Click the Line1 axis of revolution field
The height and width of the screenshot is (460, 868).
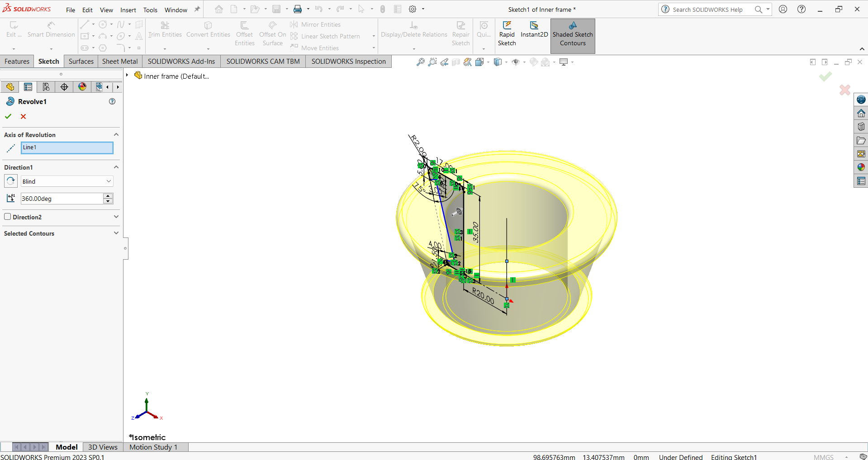click(x=67, y=147)
